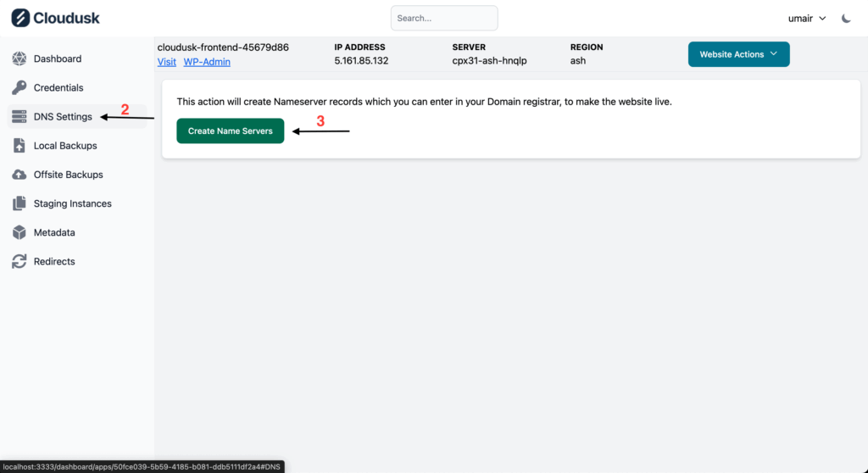Follow the Visit link under the site name
The height and width of the screenshot is (473, 868).
tap(166, 62)
